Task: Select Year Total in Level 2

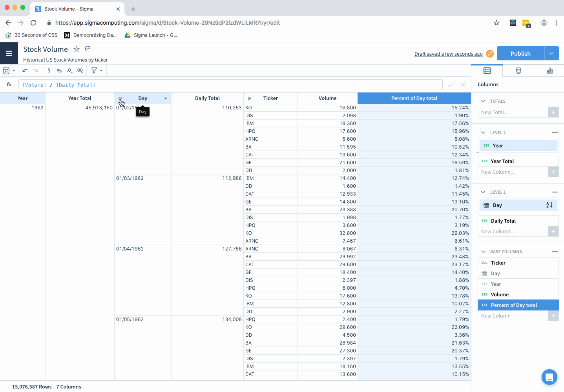Action: click(518, 161)
